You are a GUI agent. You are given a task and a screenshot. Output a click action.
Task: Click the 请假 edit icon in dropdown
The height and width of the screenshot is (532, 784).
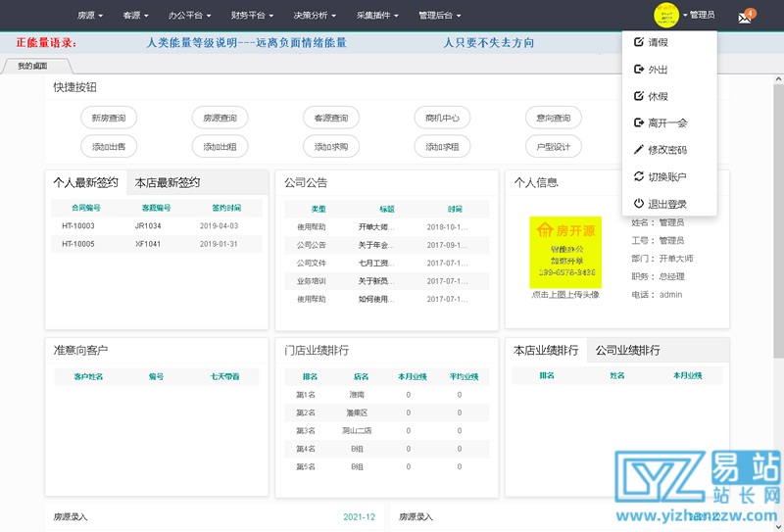(x=639, y=42)
